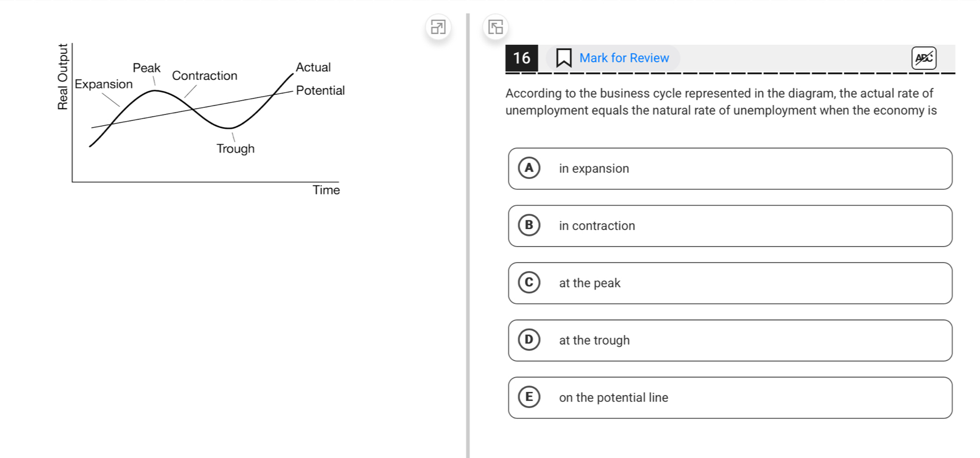This screenshot has height=458, width=980.
Task: Select the circled letter D choice
Action: pyautogui.click(x=529, y=340)
